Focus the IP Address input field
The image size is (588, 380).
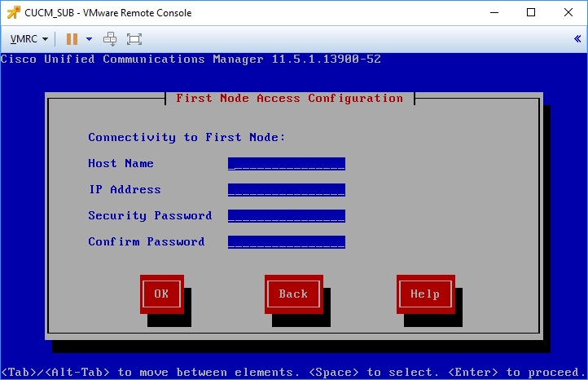pos(287,190)
